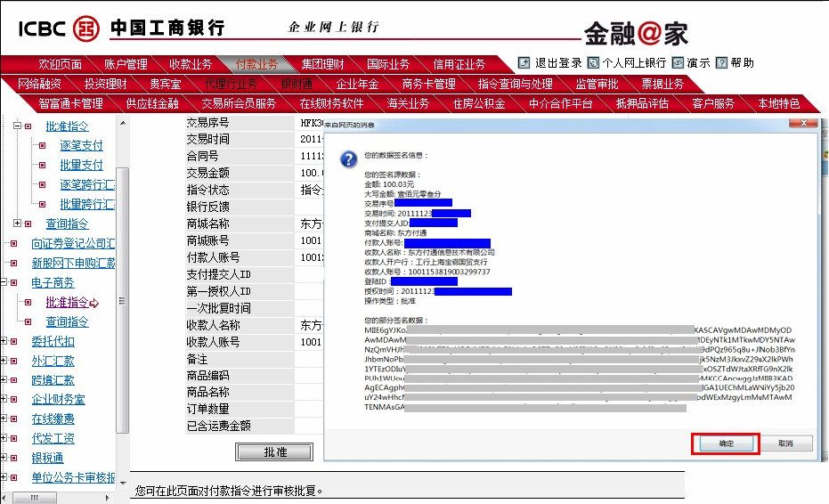Open the 海关业务 menu

[408, 103]
